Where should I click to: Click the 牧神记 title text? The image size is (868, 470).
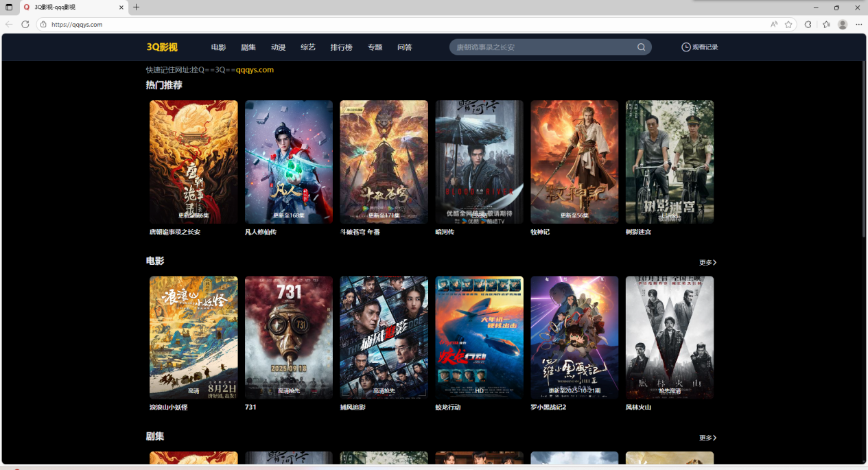(540, 232)
